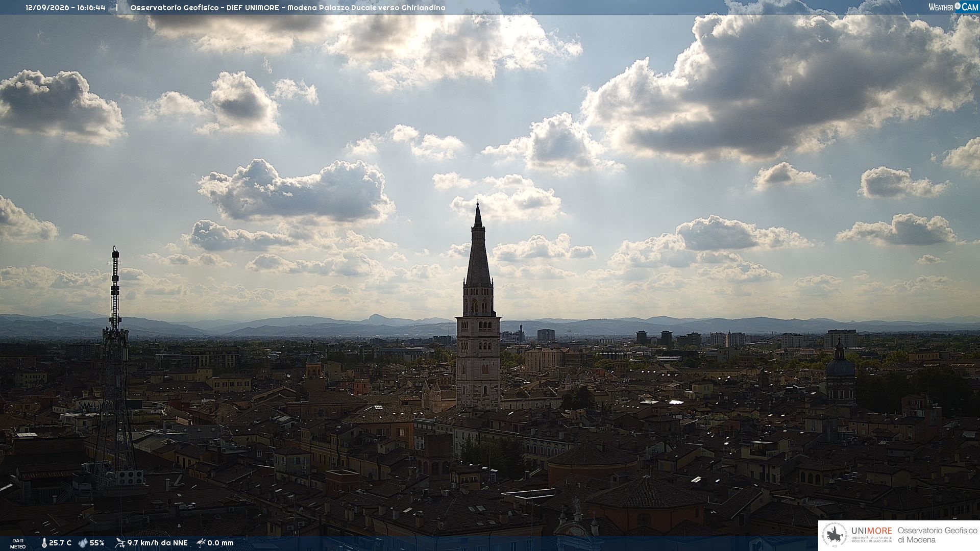Click the Osservatorio Geofisico camera title text

point(288,8)
